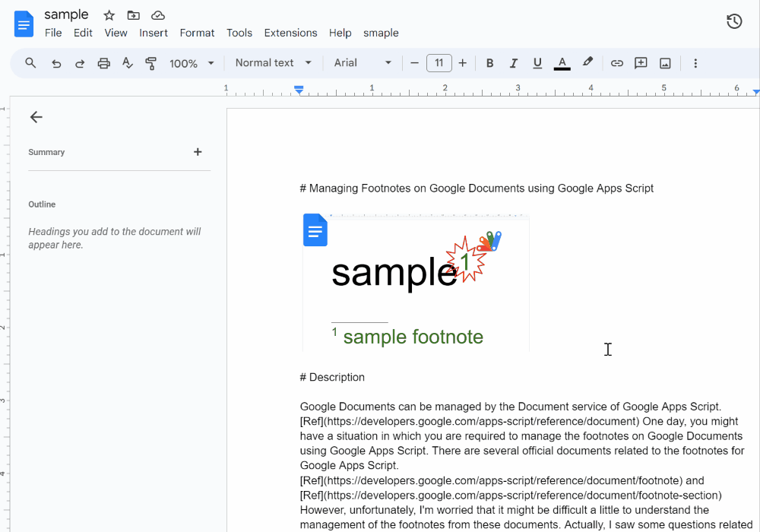Viewport: 760px width, 532px height.
Task: Toggle italic formatting
Action: tap(514, 64)
